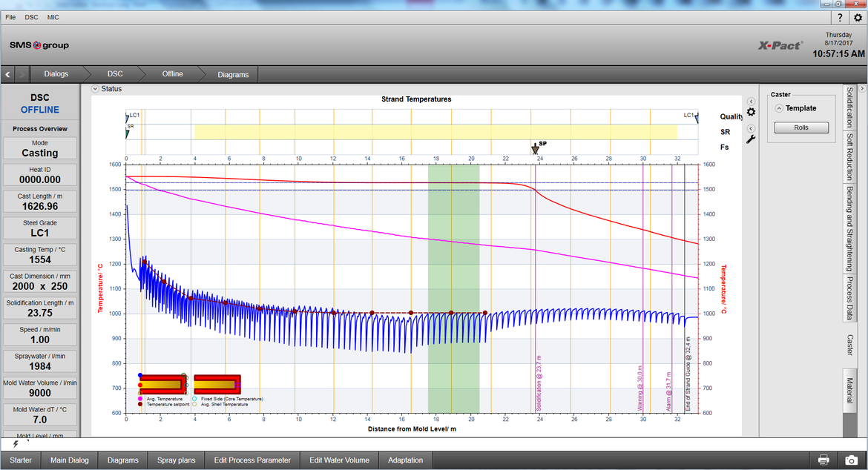Open the File menu
Screen dimensions: 868x470
coord(10,18)
